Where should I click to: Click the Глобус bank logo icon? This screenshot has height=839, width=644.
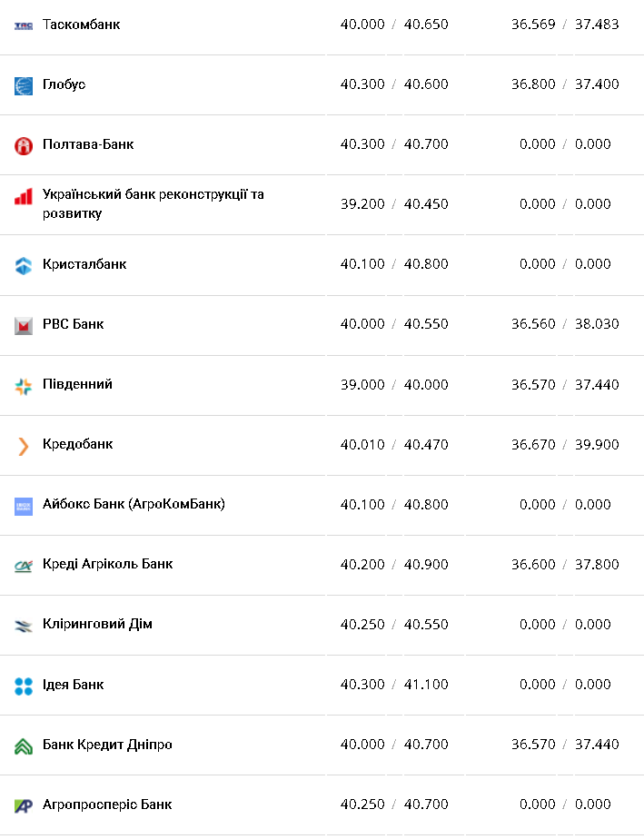pyautogui.click(x=24, y=85)
